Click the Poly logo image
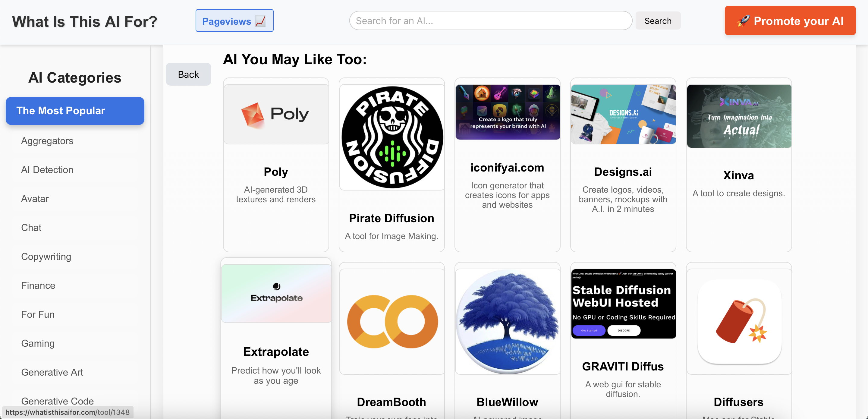 [x=276, y=114]
